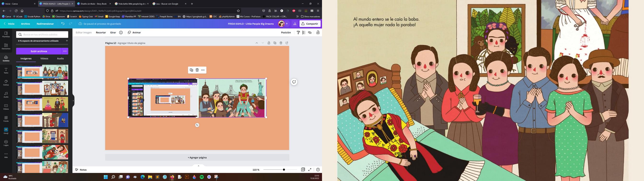Open the Videos panel in the sidebar
The height and width of the screenshot is (181, 644).
point(6,107)
